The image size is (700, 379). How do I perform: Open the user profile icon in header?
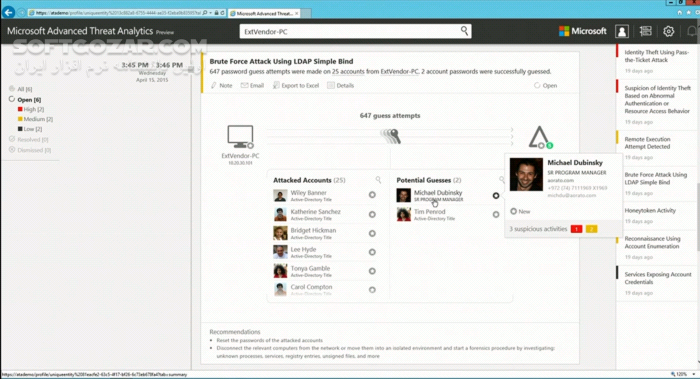coord(621,31)
